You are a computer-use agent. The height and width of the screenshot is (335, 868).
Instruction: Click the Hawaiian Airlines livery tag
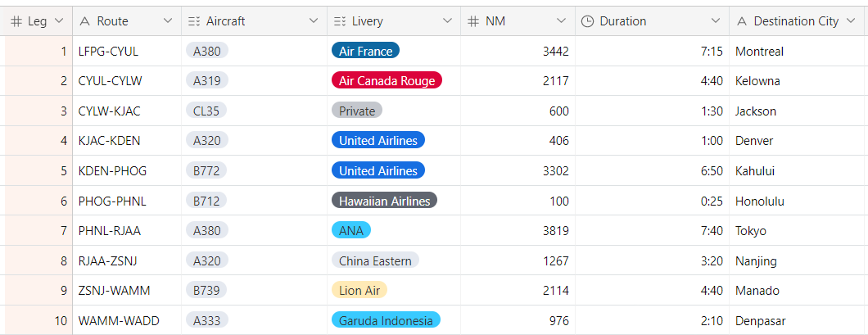(384, 201)
